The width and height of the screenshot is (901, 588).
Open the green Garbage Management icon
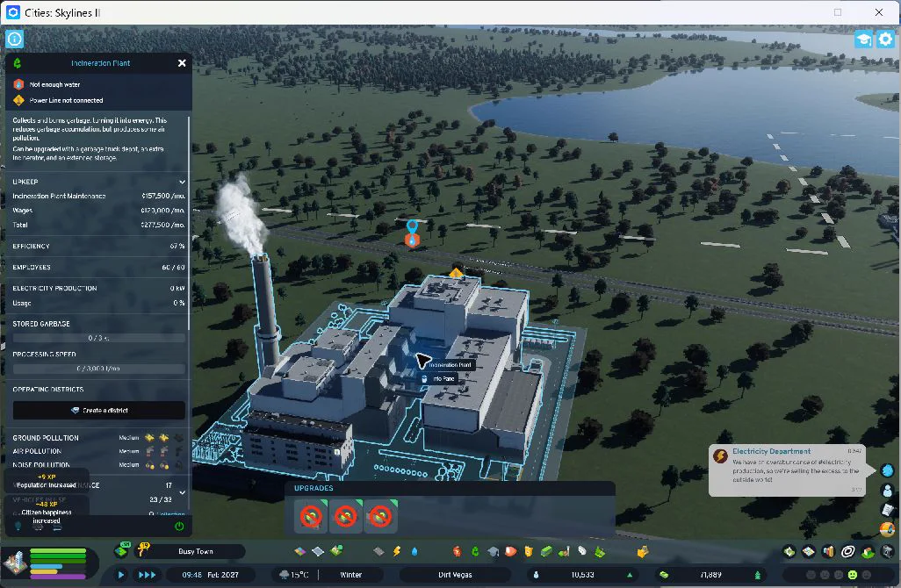pyautogui.click(x=475, y=551)
